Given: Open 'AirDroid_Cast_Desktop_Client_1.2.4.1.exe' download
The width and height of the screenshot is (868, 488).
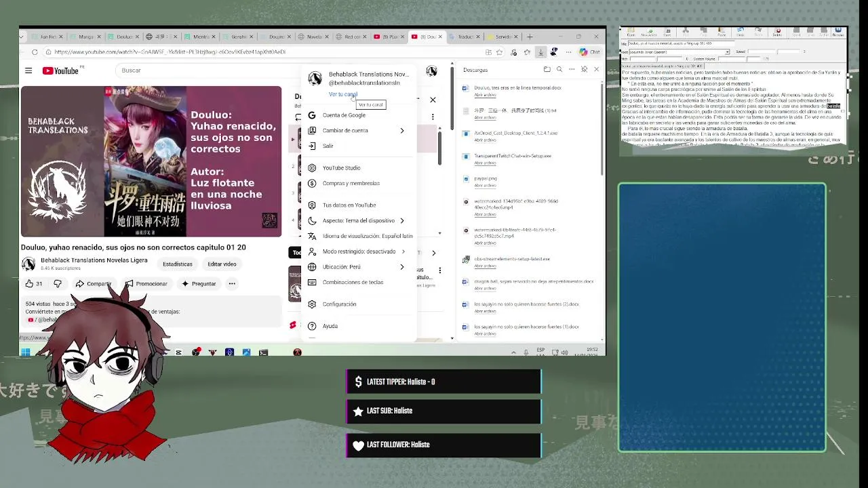Looking at the screenshot, I should (515, 134).
